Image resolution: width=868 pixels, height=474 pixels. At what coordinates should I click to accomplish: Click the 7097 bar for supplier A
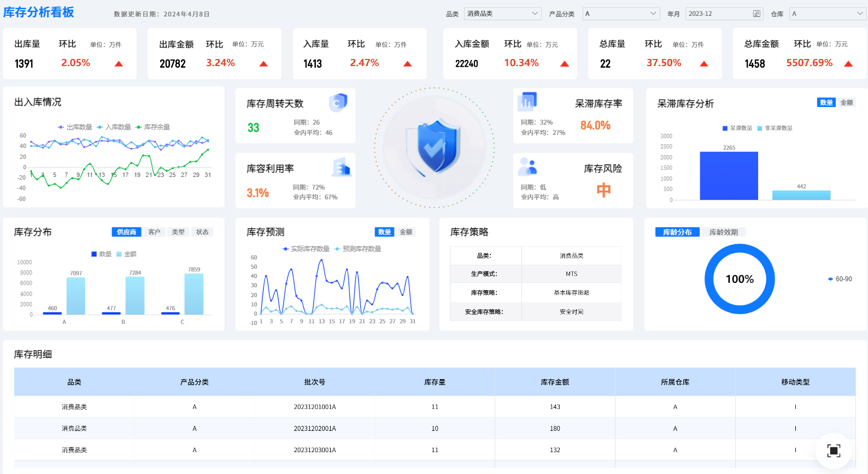pos(76,296)
